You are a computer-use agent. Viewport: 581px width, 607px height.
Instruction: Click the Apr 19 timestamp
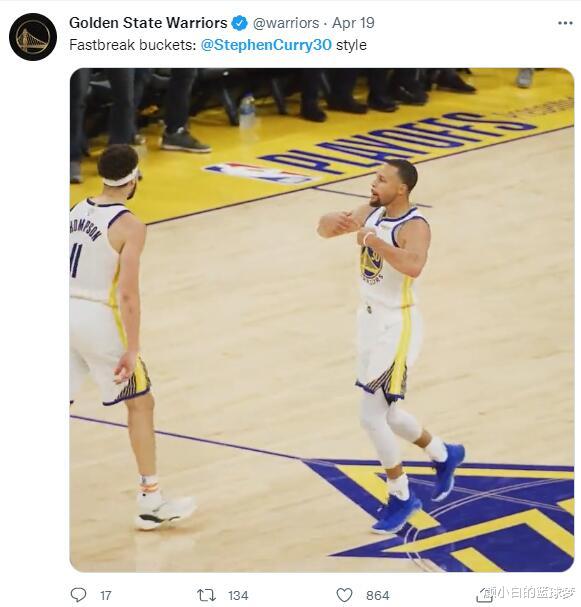click(353, 23)
